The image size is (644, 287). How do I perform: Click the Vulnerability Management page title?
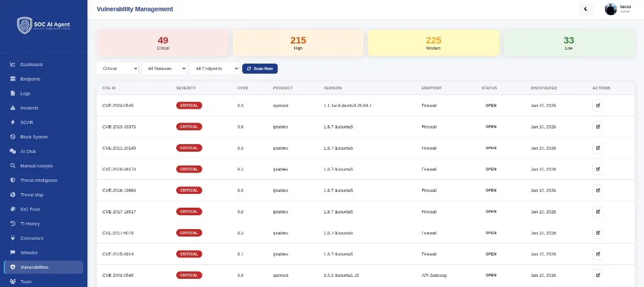pos(135,9)
